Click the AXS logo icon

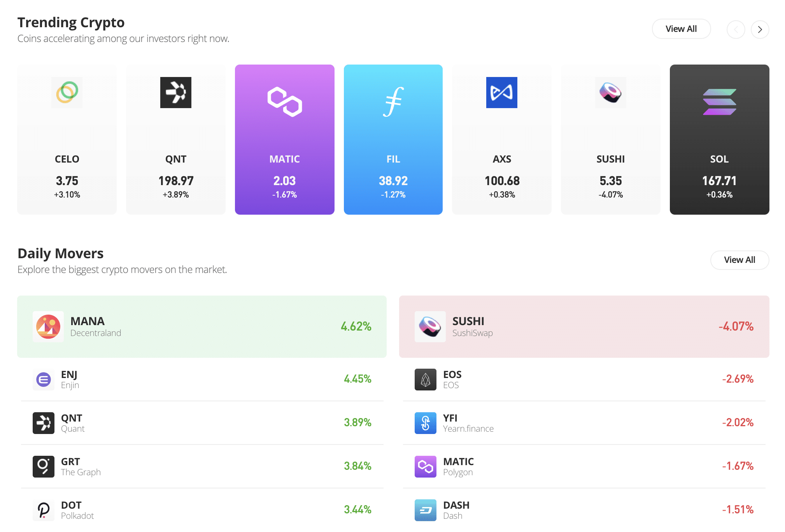point(502,93)
